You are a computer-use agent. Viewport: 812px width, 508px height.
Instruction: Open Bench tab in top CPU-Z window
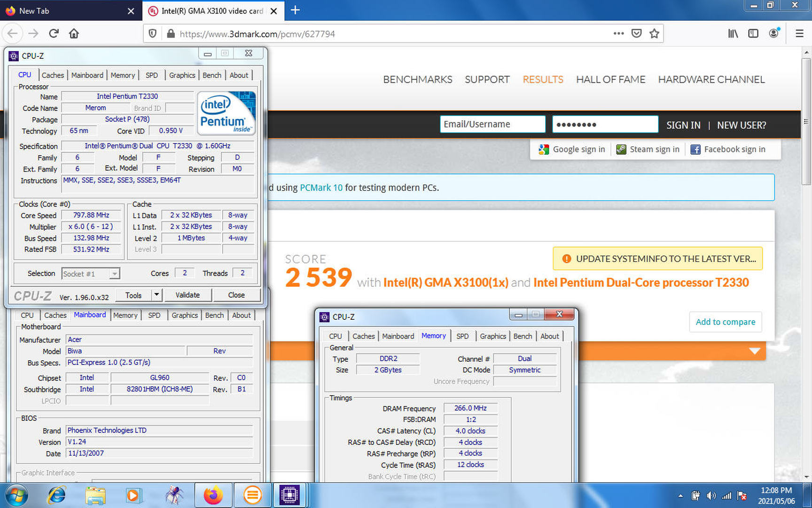pos(212,75)
